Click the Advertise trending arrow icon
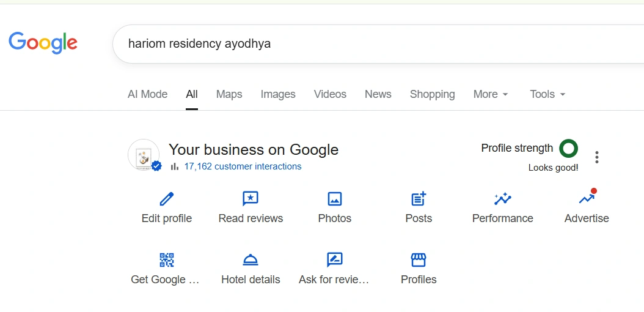The image size is (644, 312). coord(587,198)
